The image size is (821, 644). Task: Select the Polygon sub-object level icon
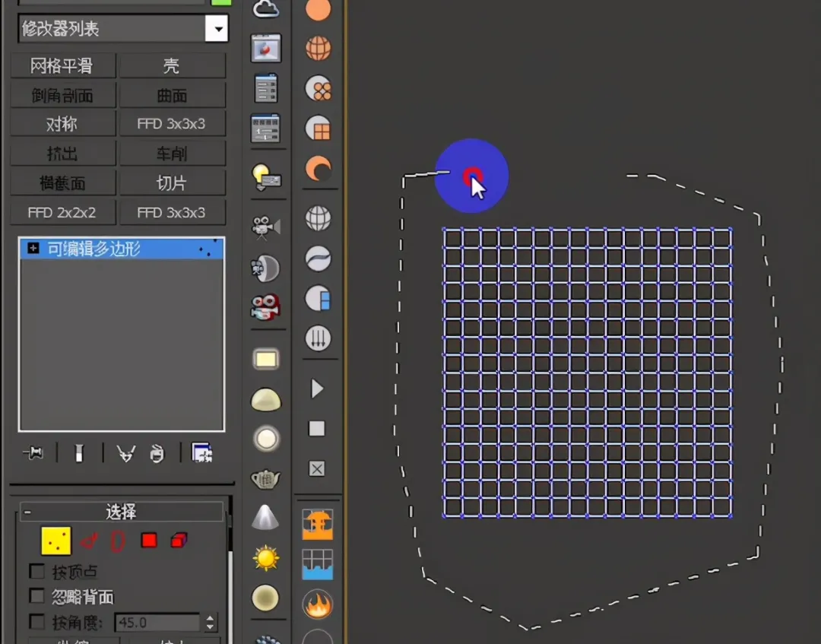[149, 541]
